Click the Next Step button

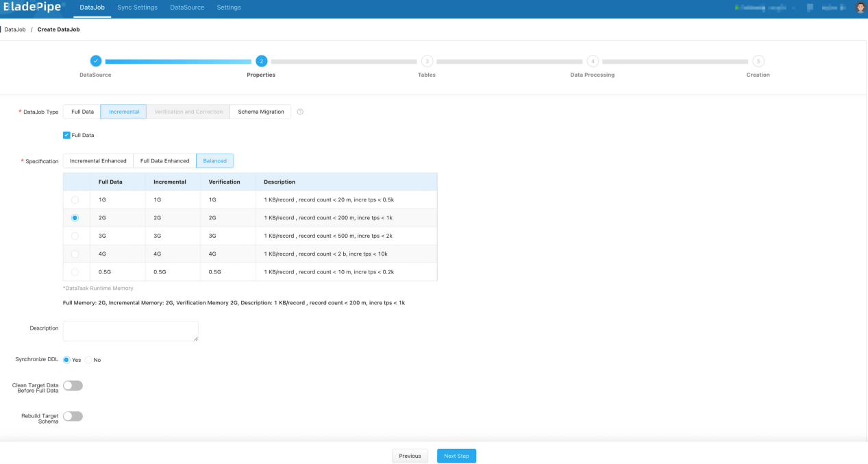[456, 456]
